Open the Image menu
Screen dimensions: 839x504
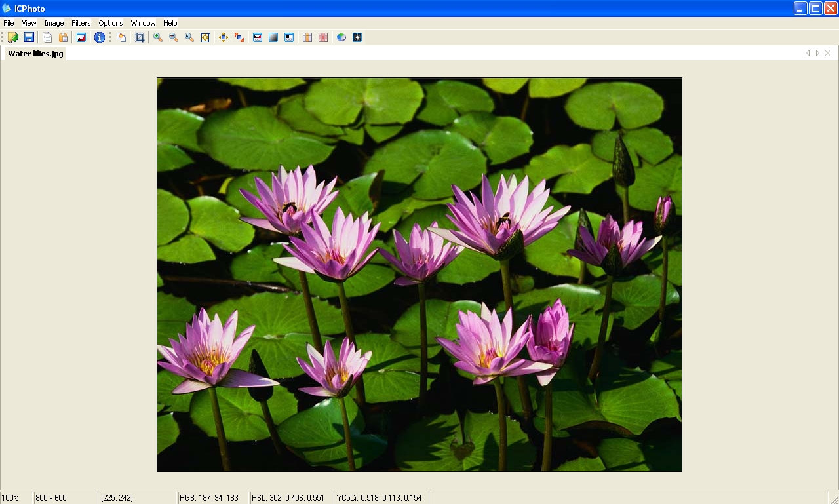coord(54,23)
